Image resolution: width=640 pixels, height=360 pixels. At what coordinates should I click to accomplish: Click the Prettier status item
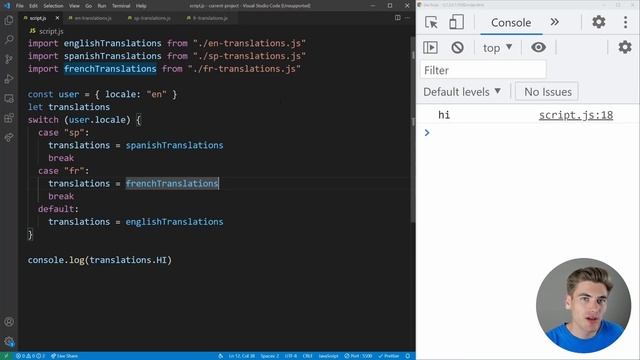(389, 356)
